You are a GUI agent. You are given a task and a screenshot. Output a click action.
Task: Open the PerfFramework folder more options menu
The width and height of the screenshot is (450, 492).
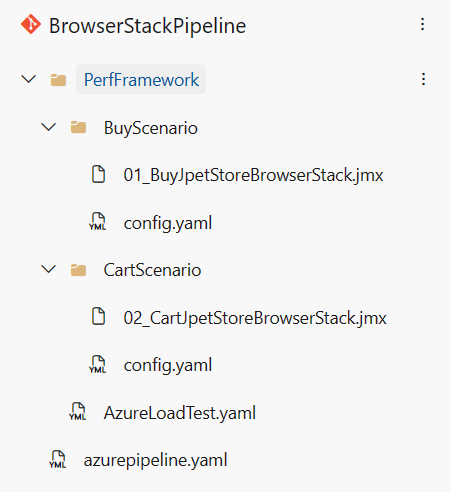coord(423,79)
